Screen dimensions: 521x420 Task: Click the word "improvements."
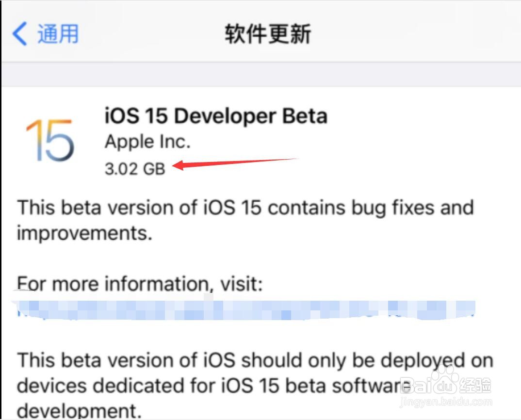pyautogui.click(x=84, y=233)
